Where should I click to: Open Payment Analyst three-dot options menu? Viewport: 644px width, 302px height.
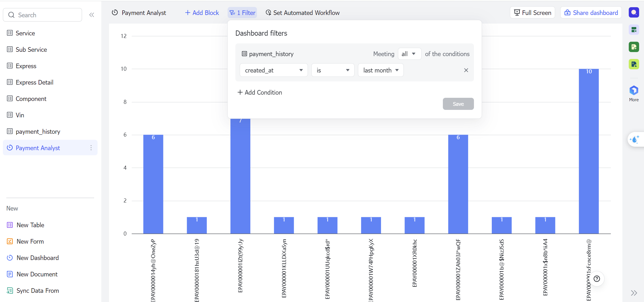pyautogui.click(x=91, y=148)
